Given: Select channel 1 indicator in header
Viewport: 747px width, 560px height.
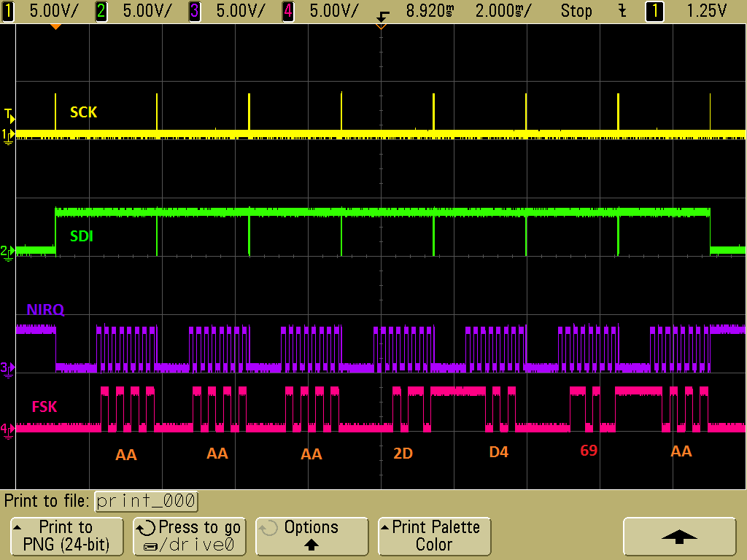Looking at the screenshot, I should [x=7, y=11].
